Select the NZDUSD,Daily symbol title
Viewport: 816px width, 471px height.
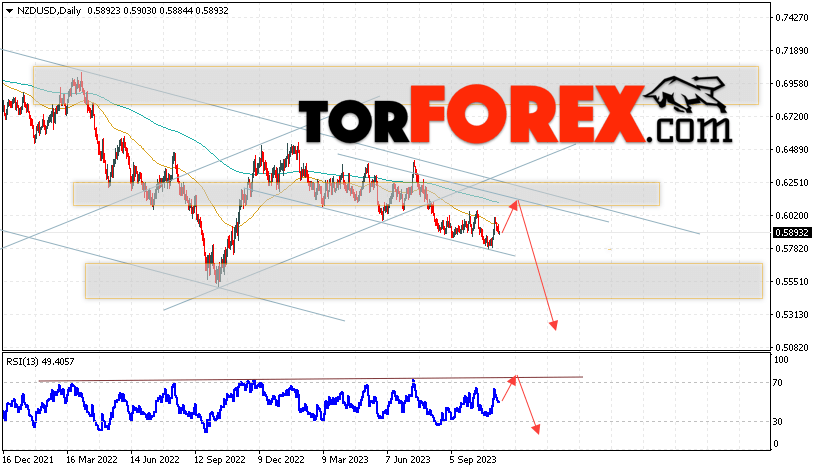(x=49, y=11)
